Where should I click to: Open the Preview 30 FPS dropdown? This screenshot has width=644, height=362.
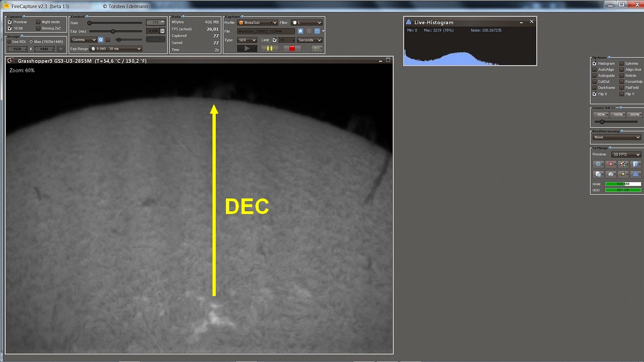tap(626, 154)
